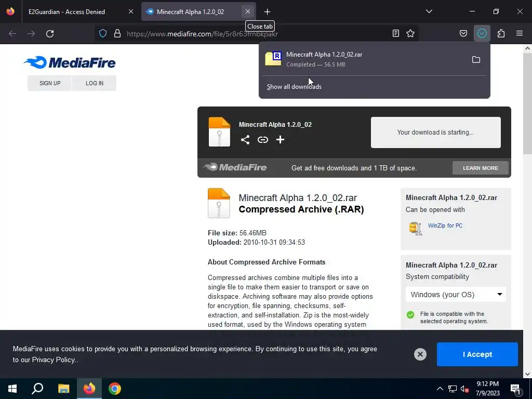Open File Explorer from the taskbar

pos(63,389)
